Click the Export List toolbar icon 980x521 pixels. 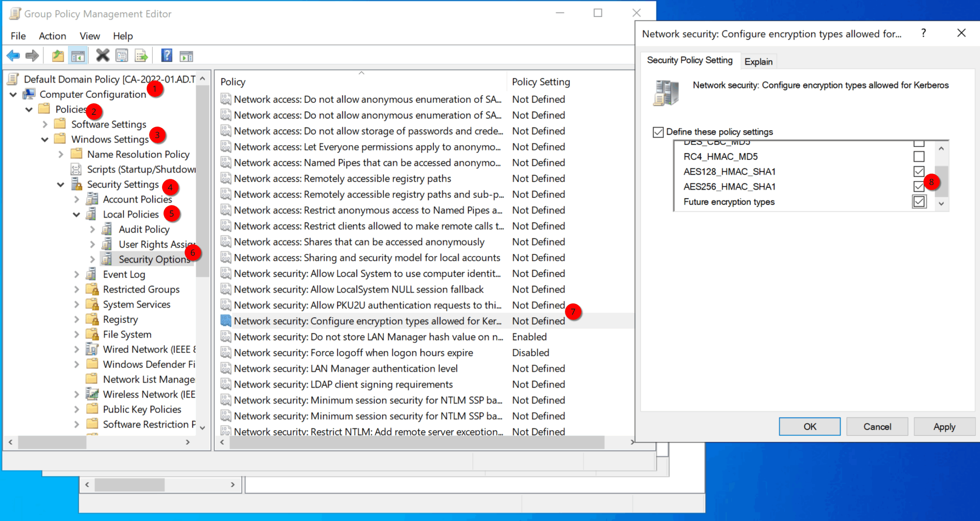[141, 56]
